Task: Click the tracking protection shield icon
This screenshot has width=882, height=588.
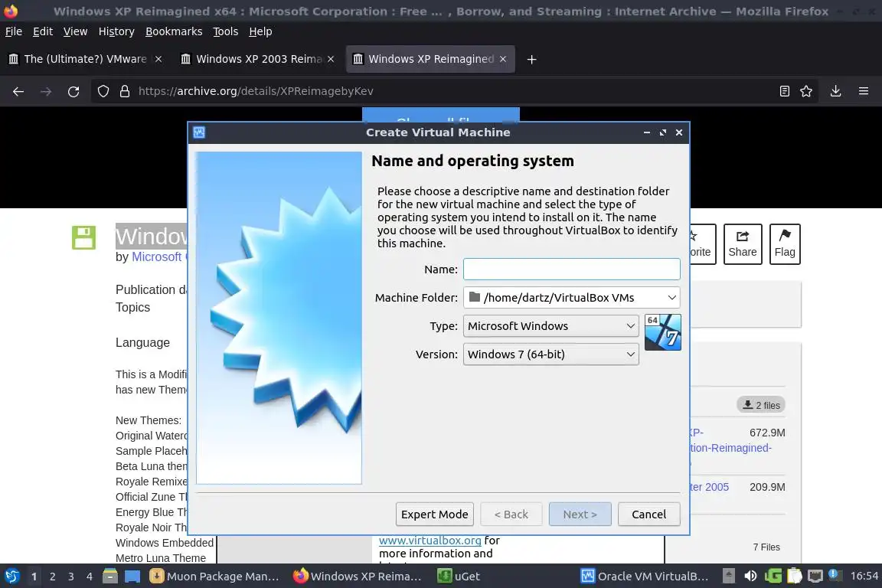Action: [x=103, y=91]
